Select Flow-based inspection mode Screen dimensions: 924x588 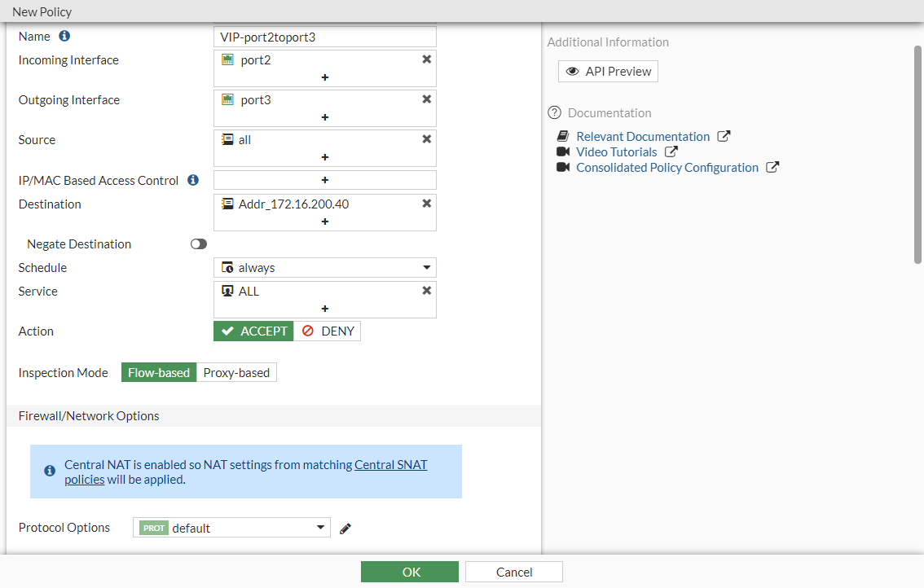[x=159, y=373]
